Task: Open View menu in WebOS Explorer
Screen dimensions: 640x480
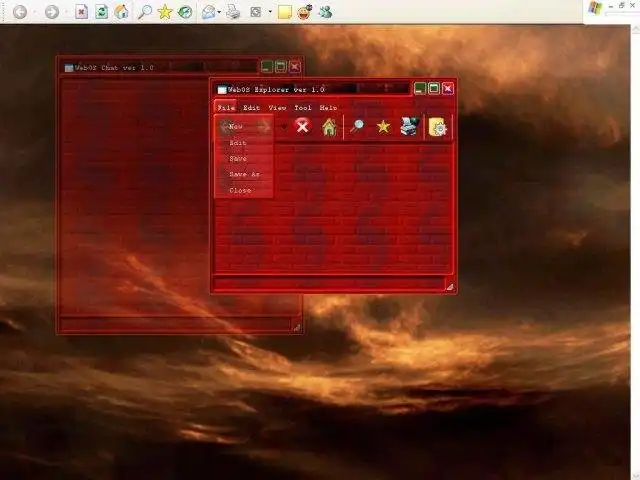Action: pyautogui.click(x=278, y=108)
